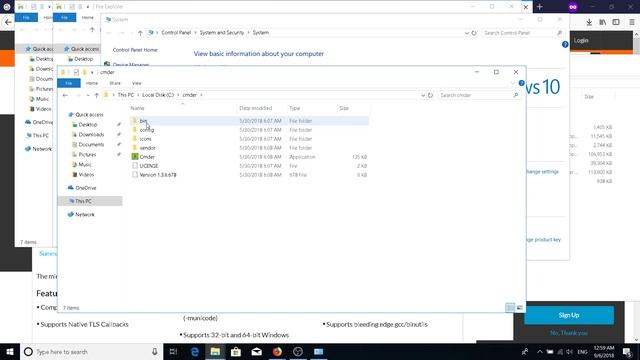Open the icons folder
Screen dimensions: 640x360
click(x=145, y=139)
